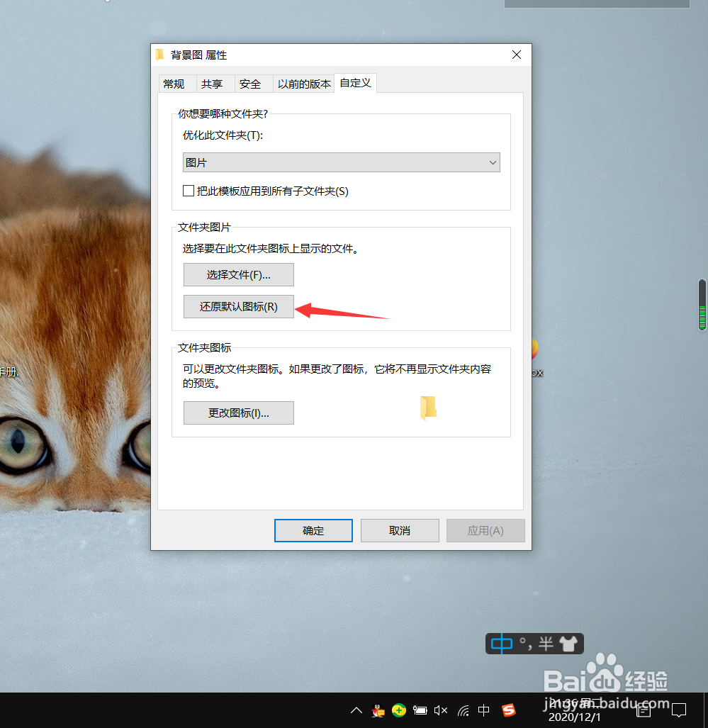Image resolution: width=708 pixels, height=728 pixels.
Task: Open Wi-Fi settings via the network tray icon
Action: pyautogui.click(x=462, y=710)
